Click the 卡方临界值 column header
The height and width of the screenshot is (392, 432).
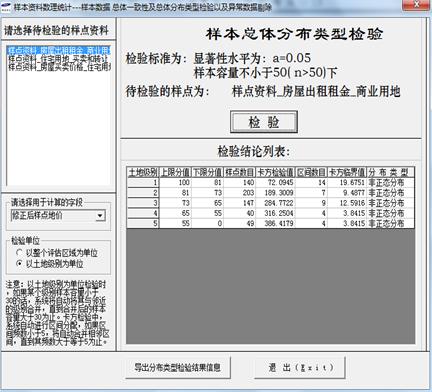[x=347, y=172]
